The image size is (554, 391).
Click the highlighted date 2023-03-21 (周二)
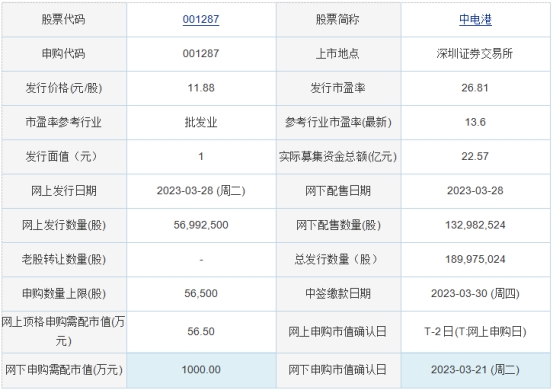(x=475, y=370)
